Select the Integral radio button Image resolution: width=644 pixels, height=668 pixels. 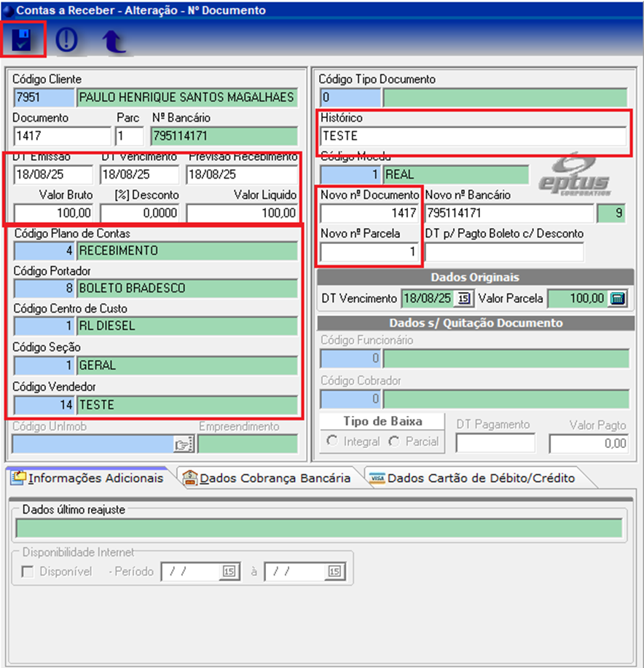pos(334,441)
